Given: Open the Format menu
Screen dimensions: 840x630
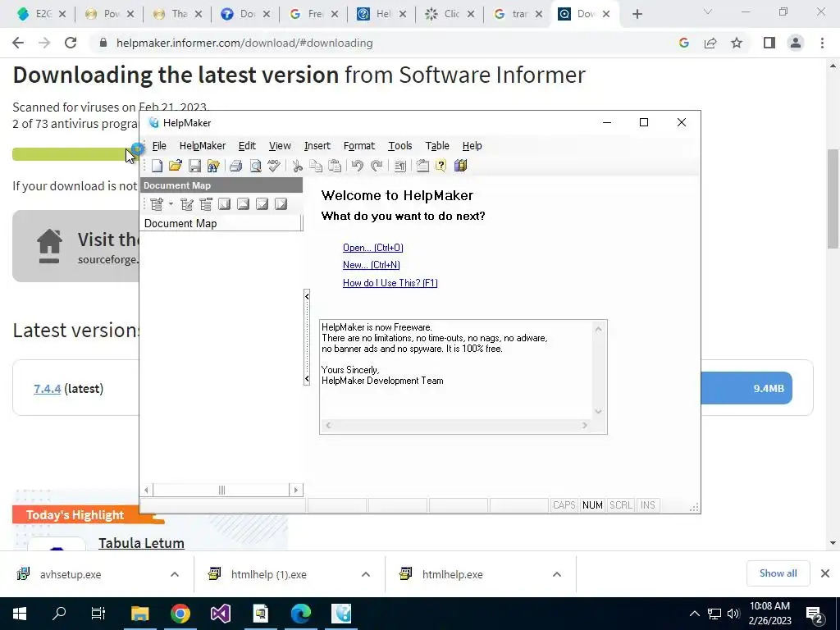Looking at the screenshot, I should point(359,146).
